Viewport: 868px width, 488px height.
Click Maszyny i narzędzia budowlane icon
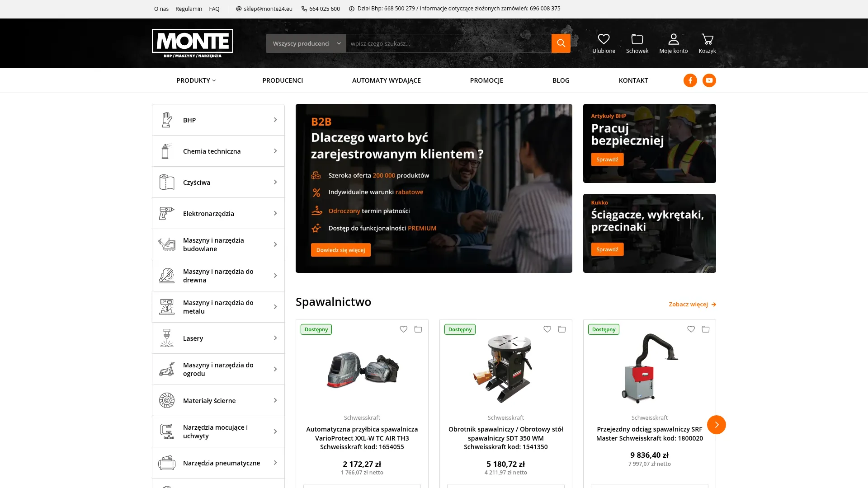point(167,244)
